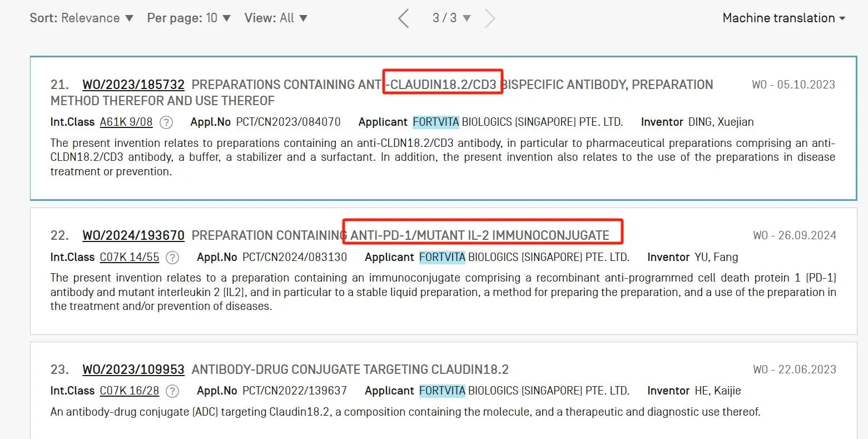
Task: Click the next page arrow
Action: 489,18
